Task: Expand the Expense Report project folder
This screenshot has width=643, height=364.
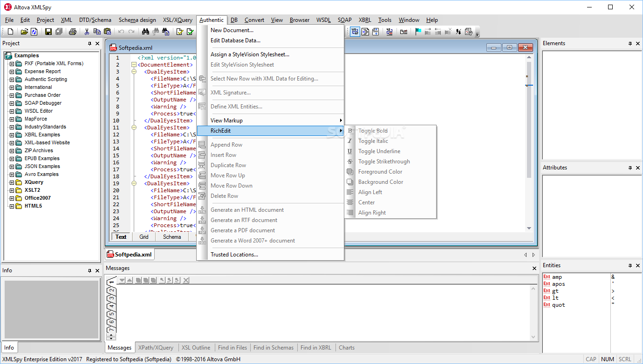Action: click(12, 71)
